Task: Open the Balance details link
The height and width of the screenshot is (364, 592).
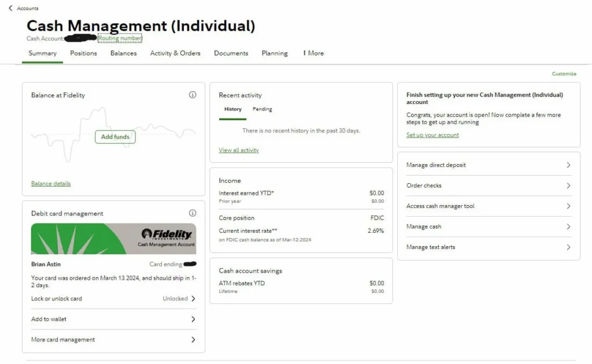Action: 51,183
